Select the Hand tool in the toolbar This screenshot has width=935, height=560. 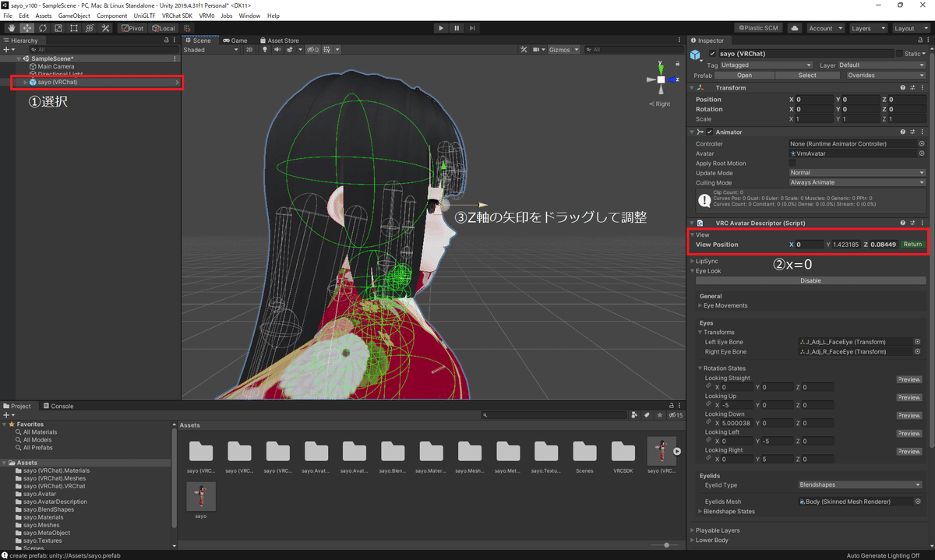click(x=11, y=28)
